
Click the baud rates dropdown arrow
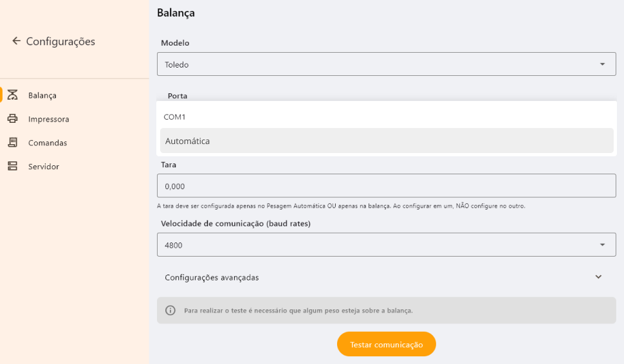[x=602, y=245]
